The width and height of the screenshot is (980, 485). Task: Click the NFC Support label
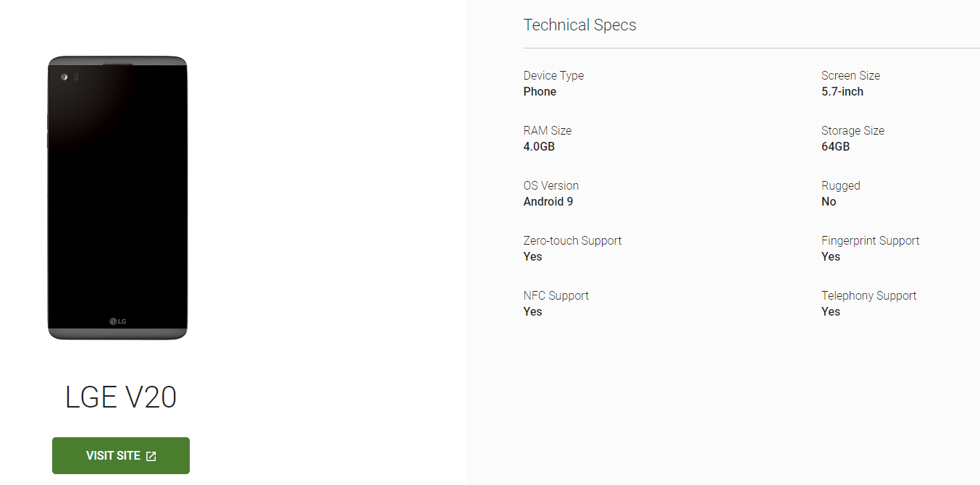(556, 295)
